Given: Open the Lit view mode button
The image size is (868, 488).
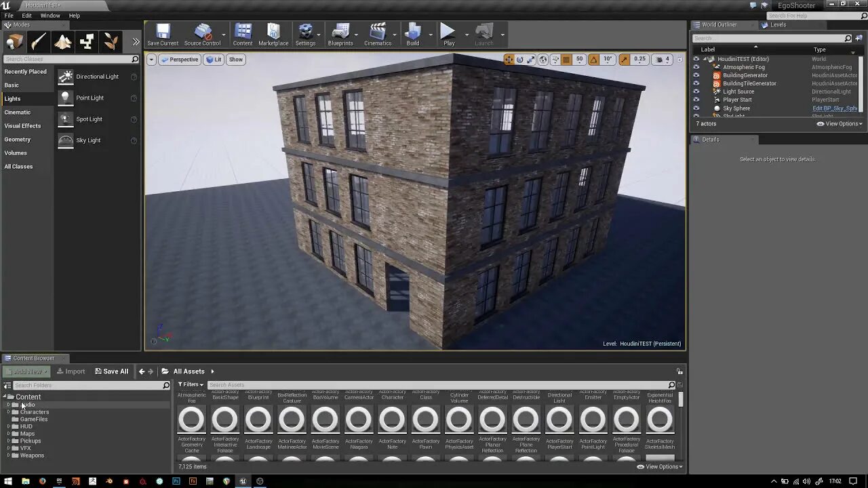Looking at the screenshot, I should pos(214,60).
